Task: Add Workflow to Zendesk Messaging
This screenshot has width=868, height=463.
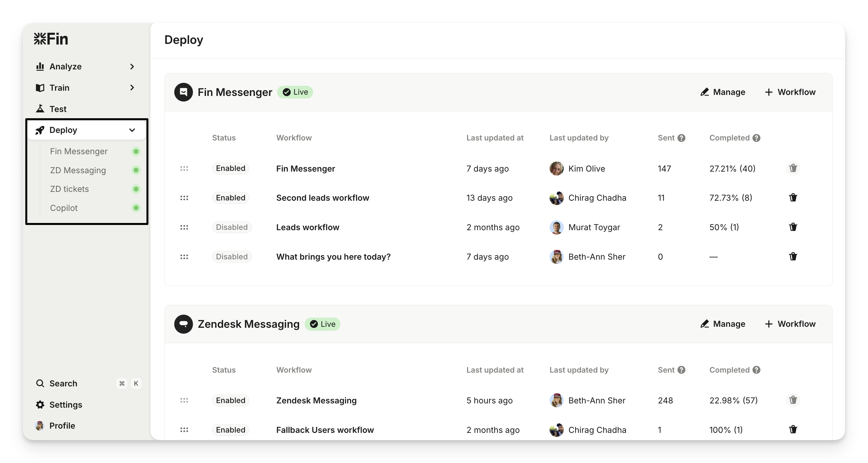Action: click(790, 324)
